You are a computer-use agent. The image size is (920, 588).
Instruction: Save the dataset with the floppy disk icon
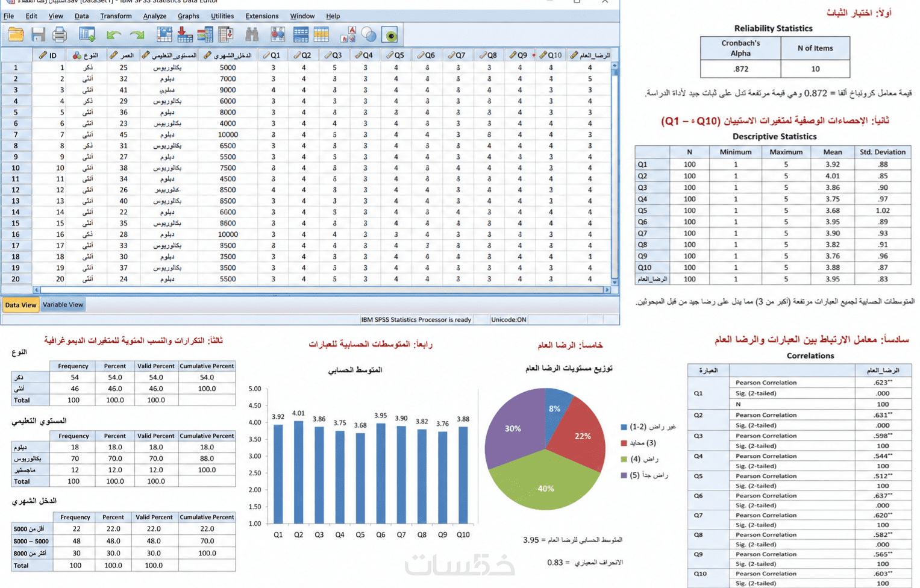[38, 35]
